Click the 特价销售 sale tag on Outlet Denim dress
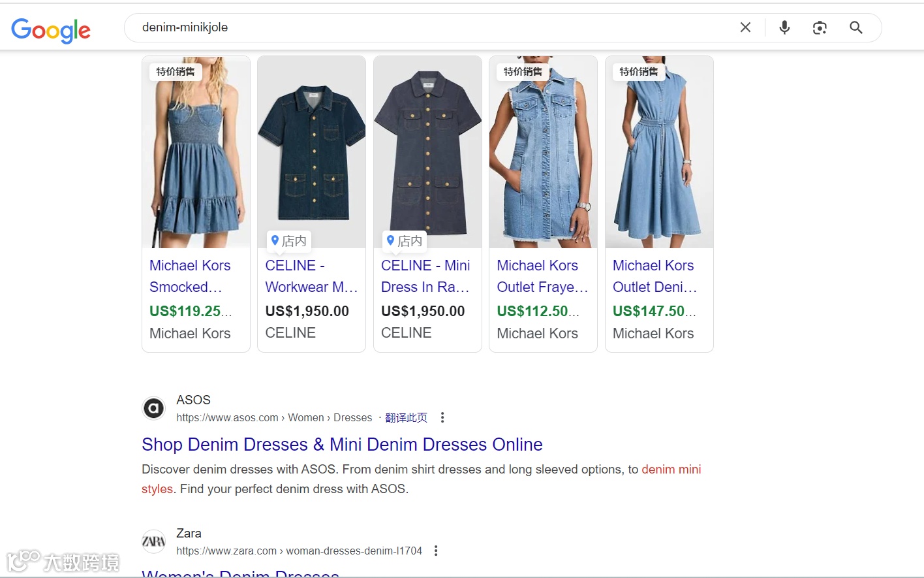The width and height of the screenshot is (924, 578). pos(639,72)
